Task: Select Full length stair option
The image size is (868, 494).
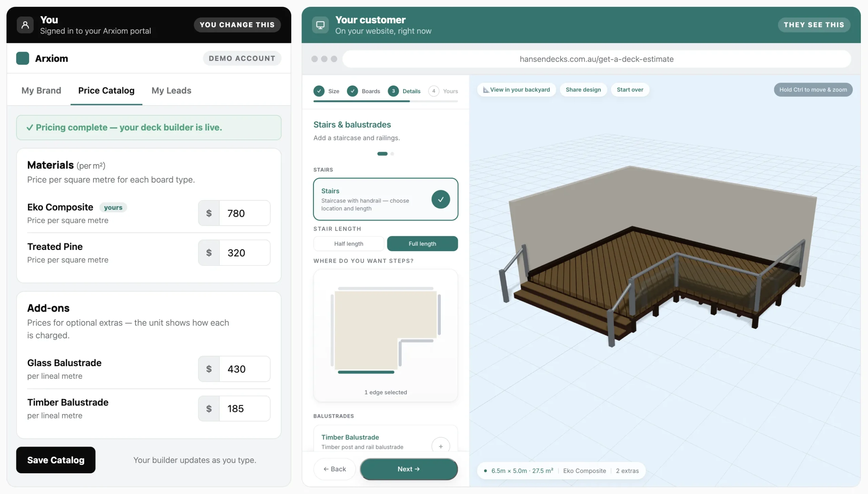Action: coord(422,243)
